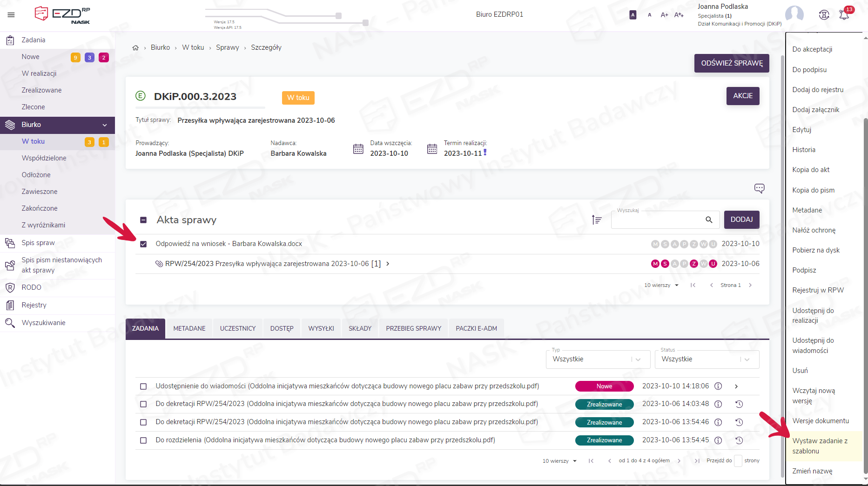Image resolution: width=868 pixels, height=486 pixels.
Task: Select Wystaw zadanie z szablonu menu item
Action: click(820, 446)
